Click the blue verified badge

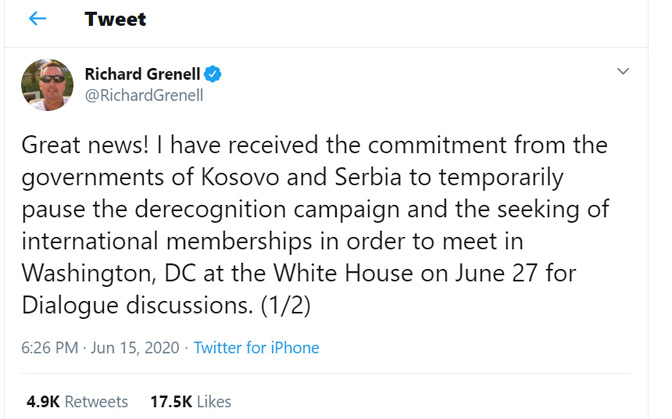(214, 73)
